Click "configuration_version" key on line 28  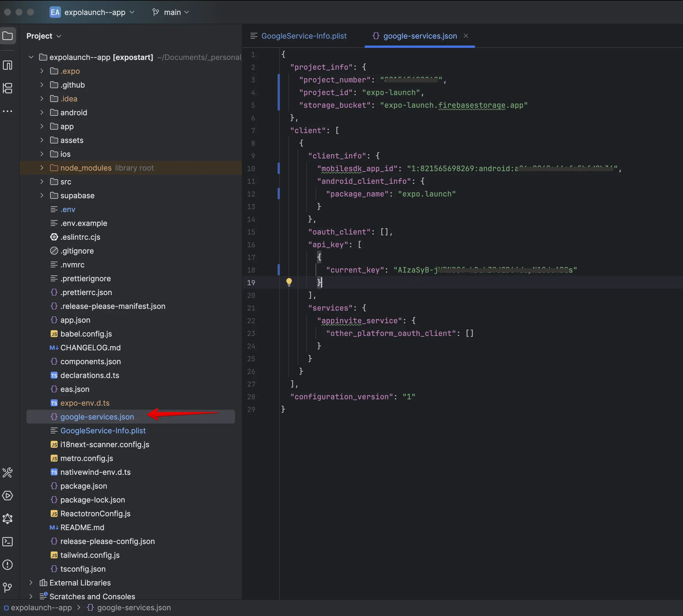[x=342, y=397]
